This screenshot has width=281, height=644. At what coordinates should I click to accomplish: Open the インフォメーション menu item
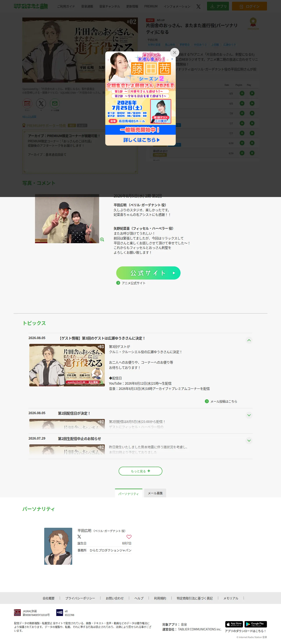point(177,7)
